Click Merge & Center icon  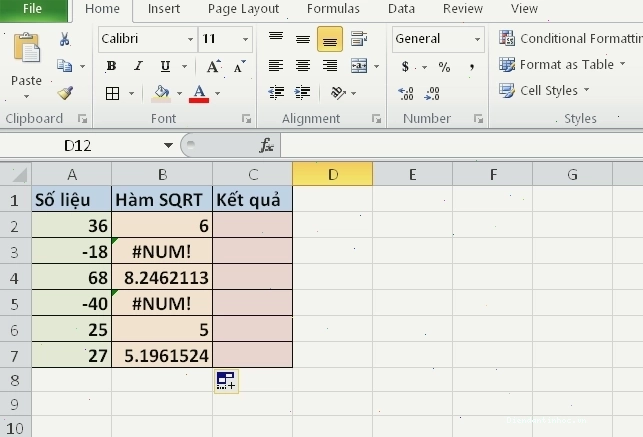[x=359, y=66]
